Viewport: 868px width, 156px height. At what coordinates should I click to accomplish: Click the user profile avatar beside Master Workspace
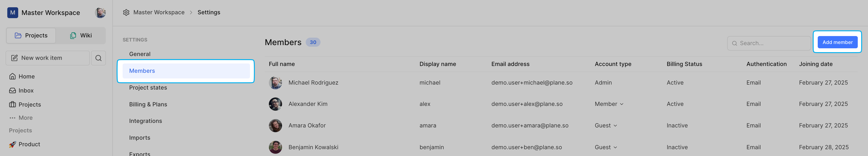coord(100,13)
